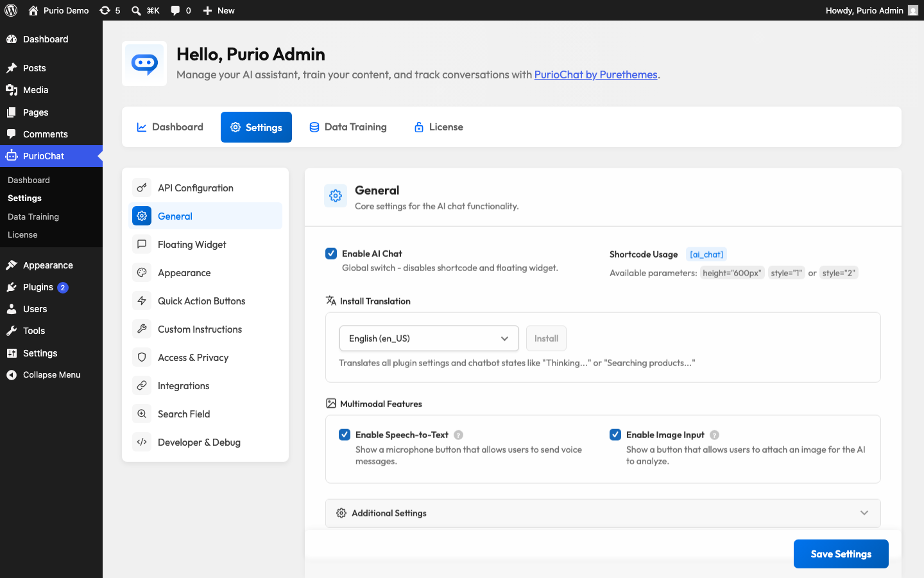Click the Dashboard gauge icon in sidebar

12,39
